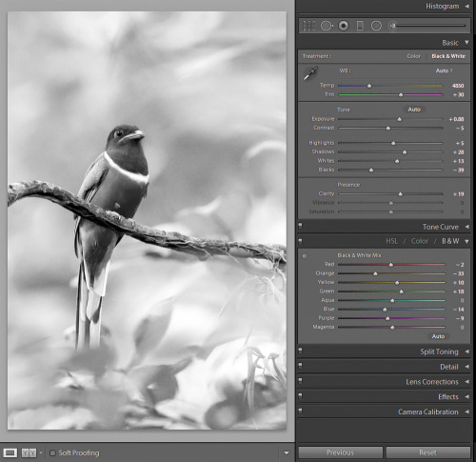Open the HSL tab
Image resolution: width=476 pixels, height=462 pixels.
coord(391,241)
